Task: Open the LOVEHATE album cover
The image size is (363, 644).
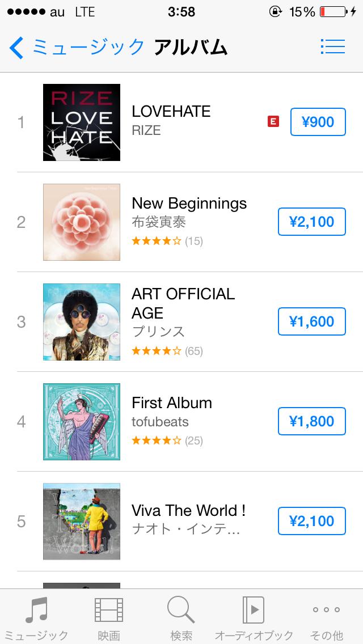Action: point(82,122)
